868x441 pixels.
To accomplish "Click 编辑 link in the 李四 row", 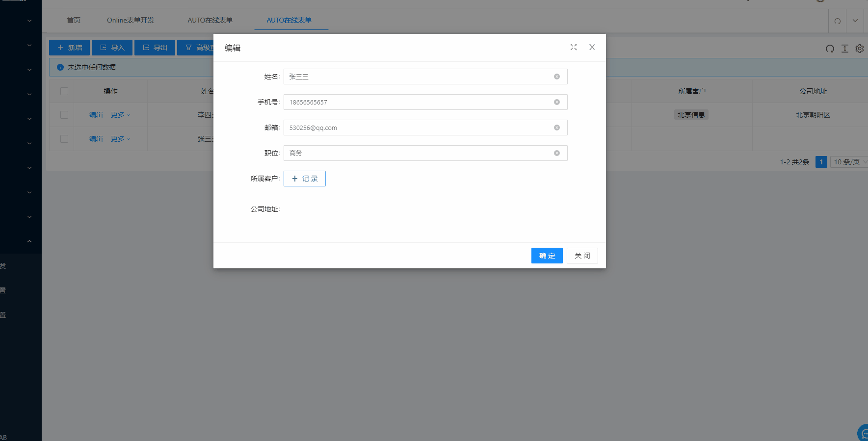I will point(96,115).
